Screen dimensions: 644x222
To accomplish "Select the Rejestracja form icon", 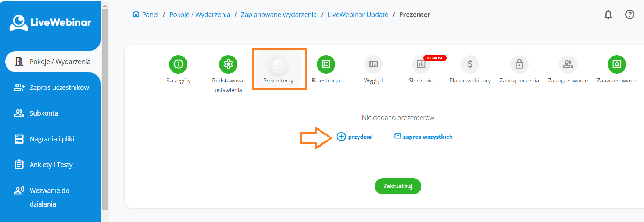I will (326, 64).
